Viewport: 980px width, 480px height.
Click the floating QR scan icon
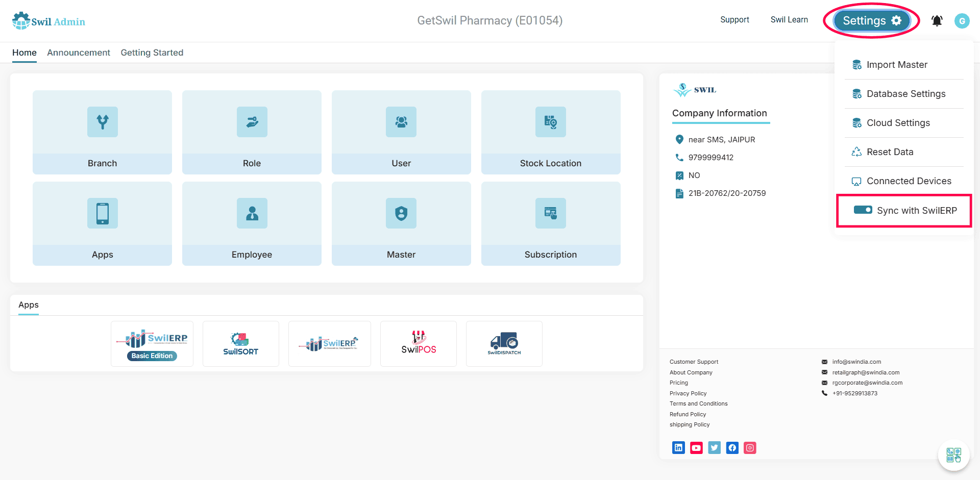point(953,455)
